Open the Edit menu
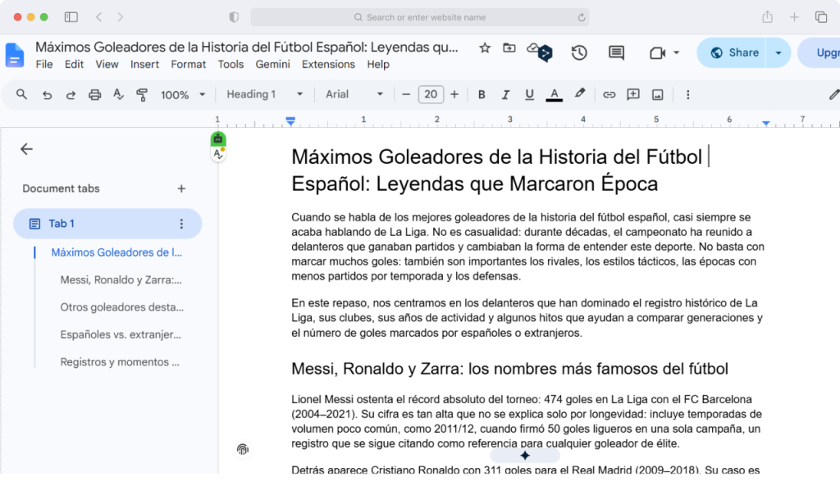 (74, 64)
